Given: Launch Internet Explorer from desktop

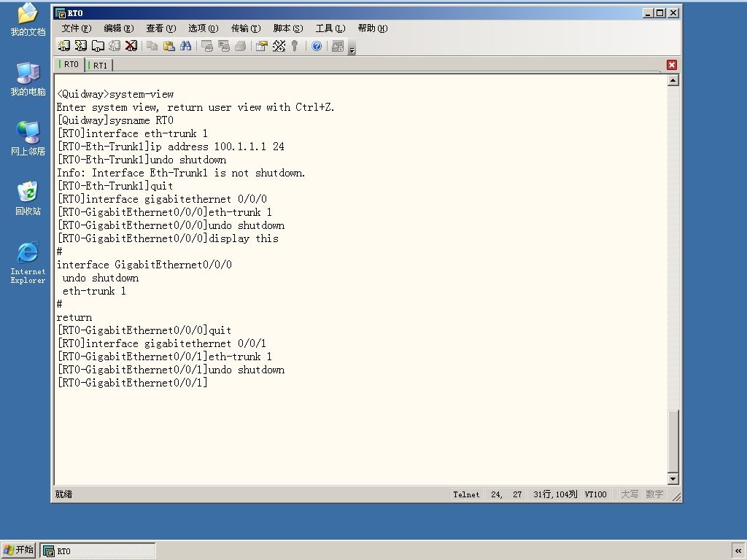Looking at the screenshot, I should coord(28,262).
